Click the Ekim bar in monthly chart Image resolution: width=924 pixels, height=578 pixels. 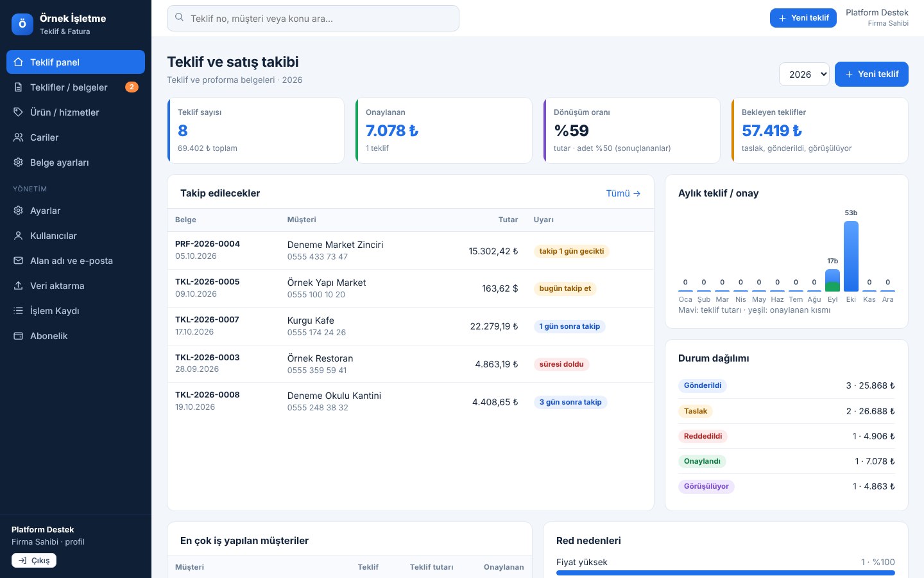pos(851,256)
